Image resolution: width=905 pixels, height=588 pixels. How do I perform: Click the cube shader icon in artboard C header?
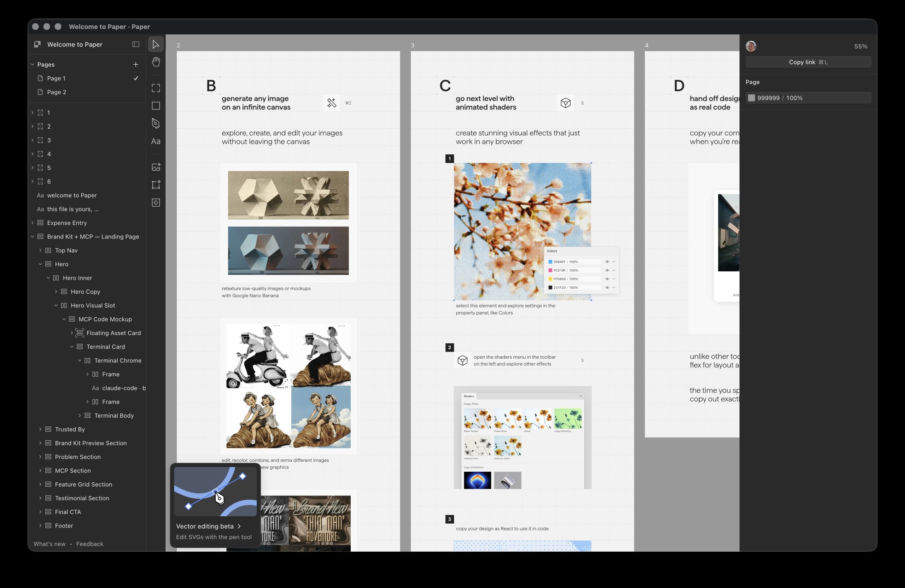[565, 102]
